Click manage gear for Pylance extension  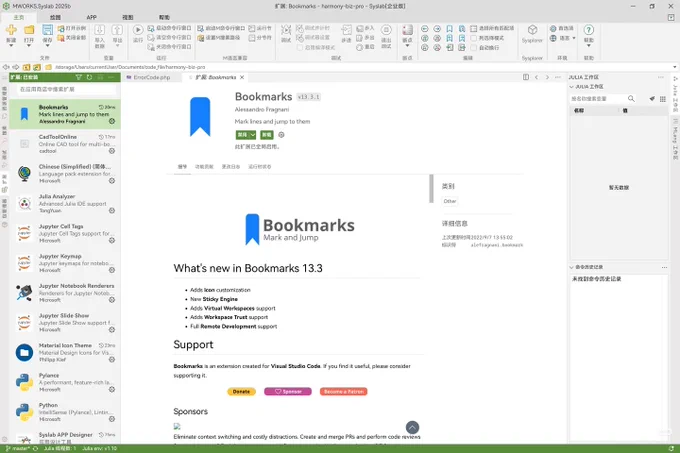[x=112, y=389]
